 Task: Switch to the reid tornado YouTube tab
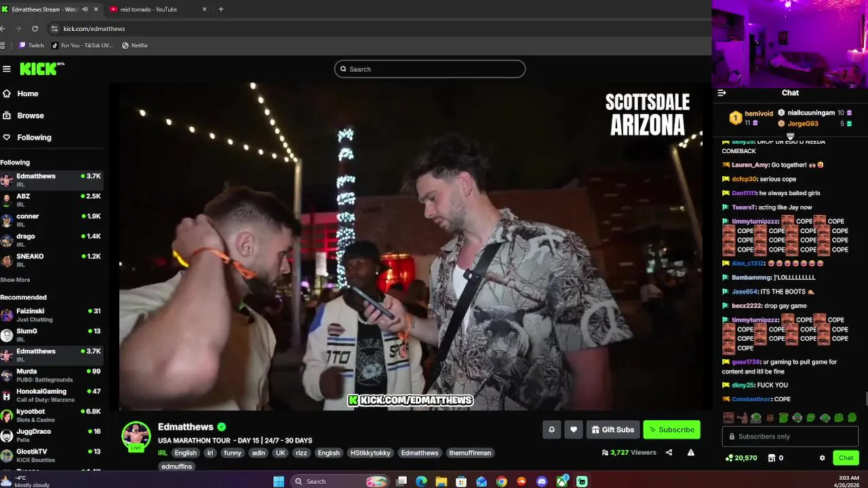159,9
